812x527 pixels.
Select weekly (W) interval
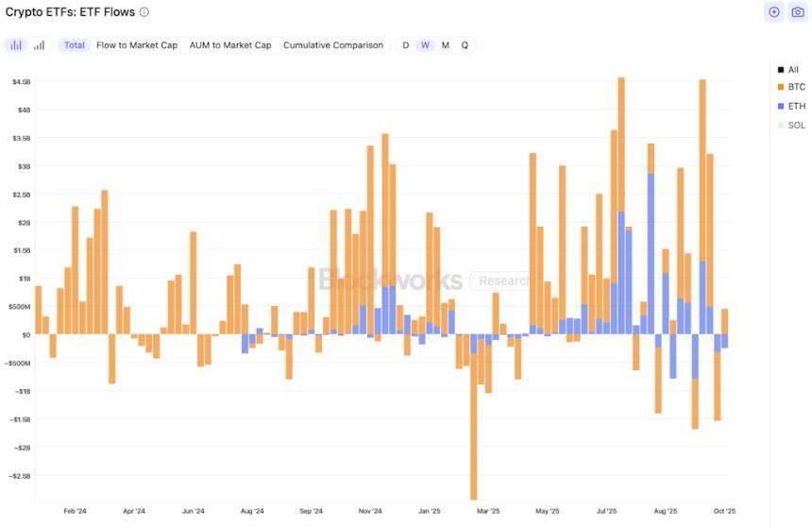tap(425, 45)
